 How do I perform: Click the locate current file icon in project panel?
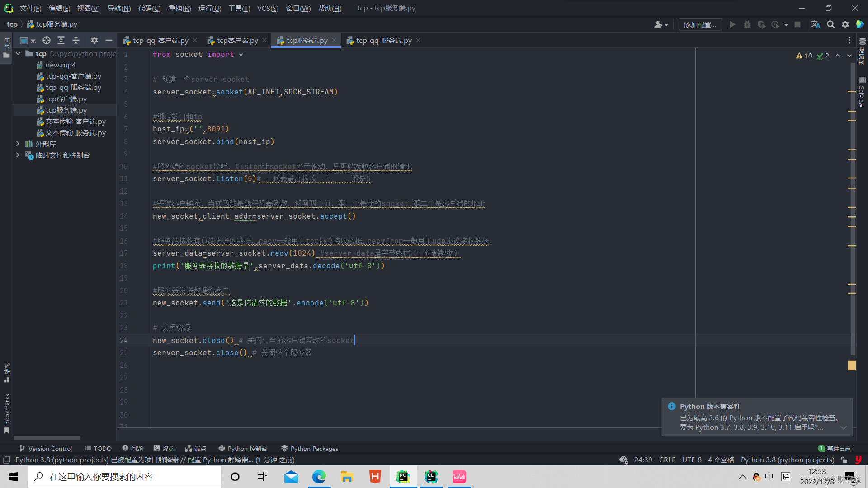(47, 40)
